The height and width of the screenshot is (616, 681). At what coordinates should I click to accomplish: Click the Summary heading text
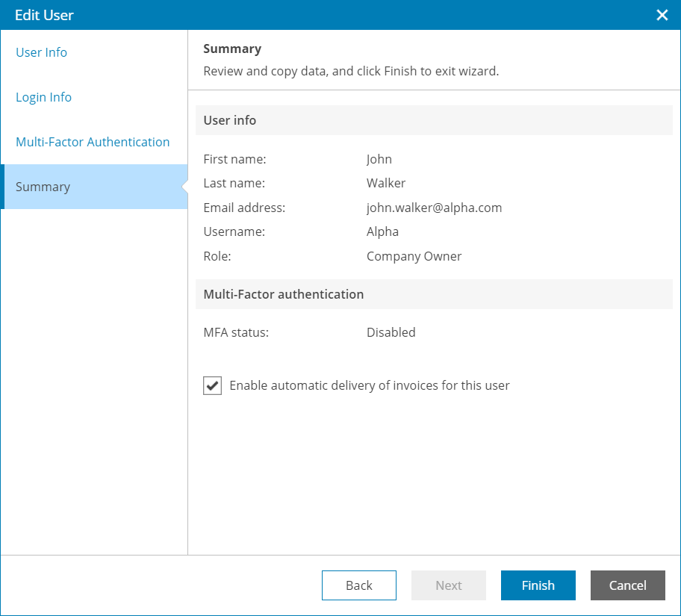232,49
